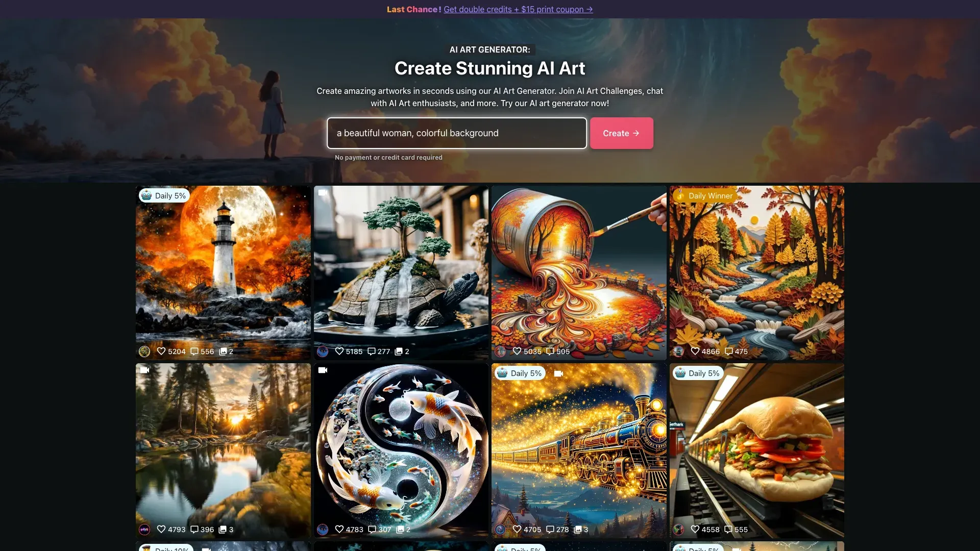Open the 278 comments on the golden train artwork
980x551 pixels.
pos(550,529)
